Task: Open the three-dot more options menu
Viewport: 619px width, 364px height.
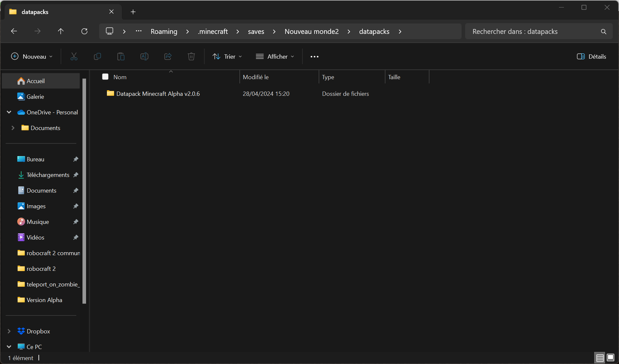Action: pyautogui.click(x=314, y=56)
